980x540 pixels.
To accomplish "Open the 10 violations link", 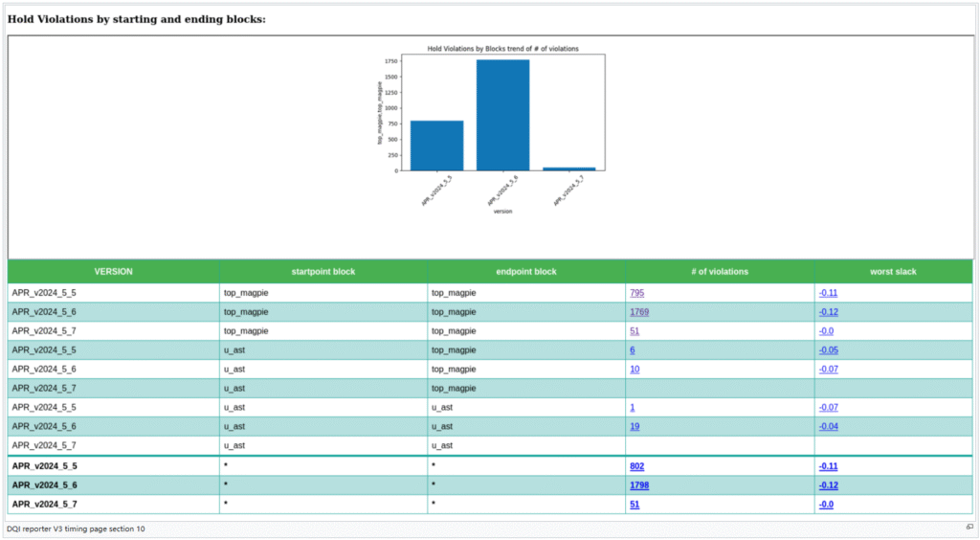I will coord(635,370).
